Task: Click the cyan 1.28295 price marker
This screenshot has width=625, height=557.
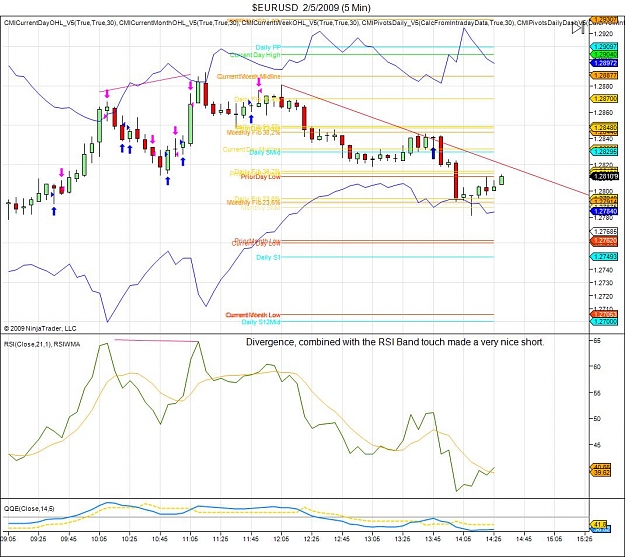Action: point(603,151)
